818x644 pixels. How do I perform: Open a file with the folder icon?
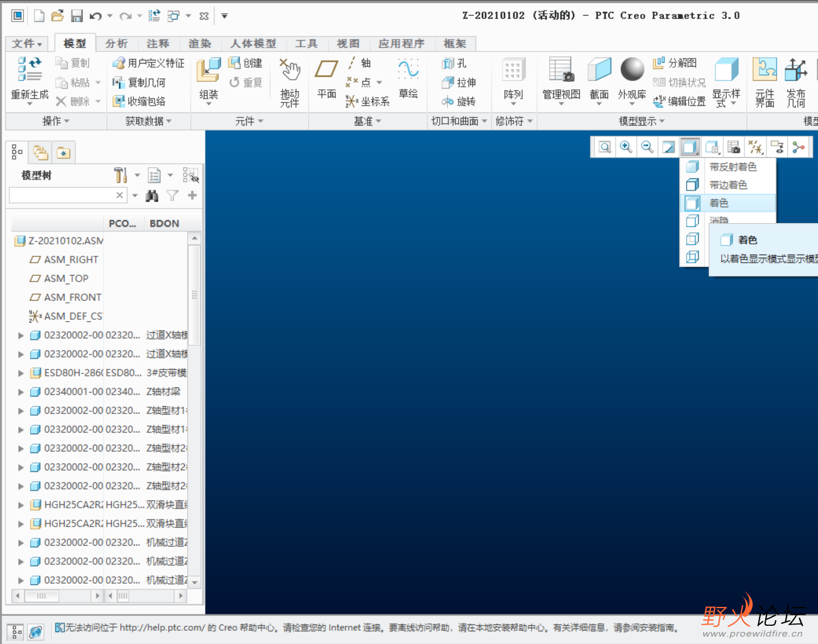57,16
